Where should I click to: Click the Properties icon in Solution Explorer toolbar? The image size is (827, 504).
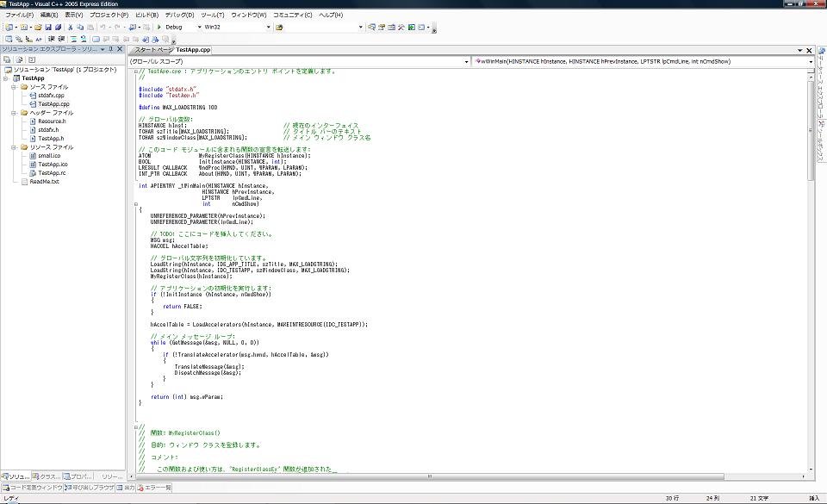coord(7,59)
